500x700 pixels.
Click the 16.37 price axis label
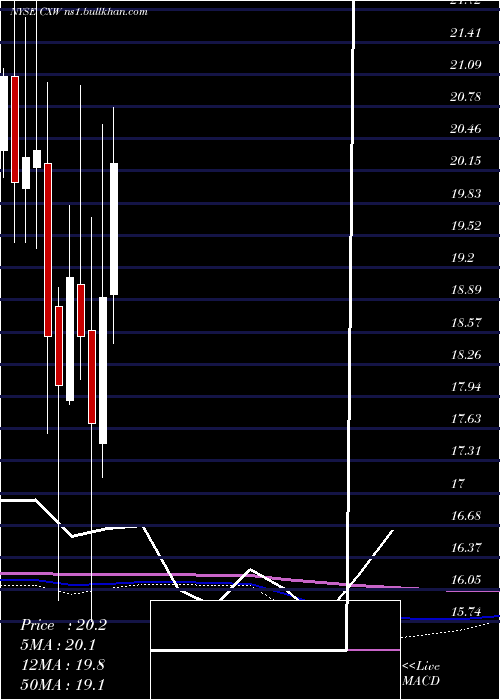(x=466, y=547)
